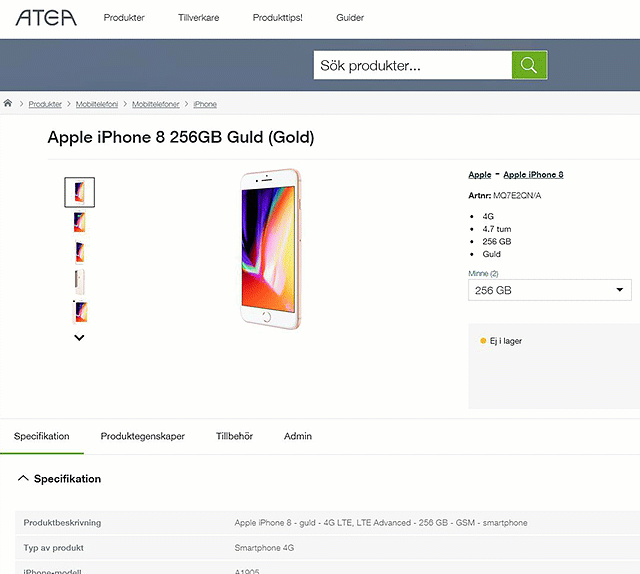Collapse the Specifikation section chevron
Screen dimensions: 640x574
pyautogui.click(x=23, y=479)
